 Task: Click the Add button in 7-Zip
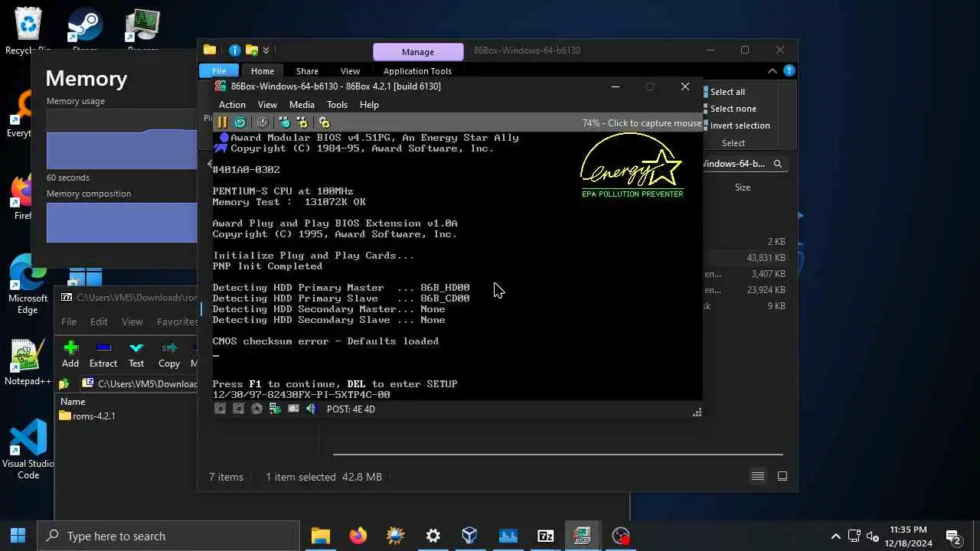[70, 354]
